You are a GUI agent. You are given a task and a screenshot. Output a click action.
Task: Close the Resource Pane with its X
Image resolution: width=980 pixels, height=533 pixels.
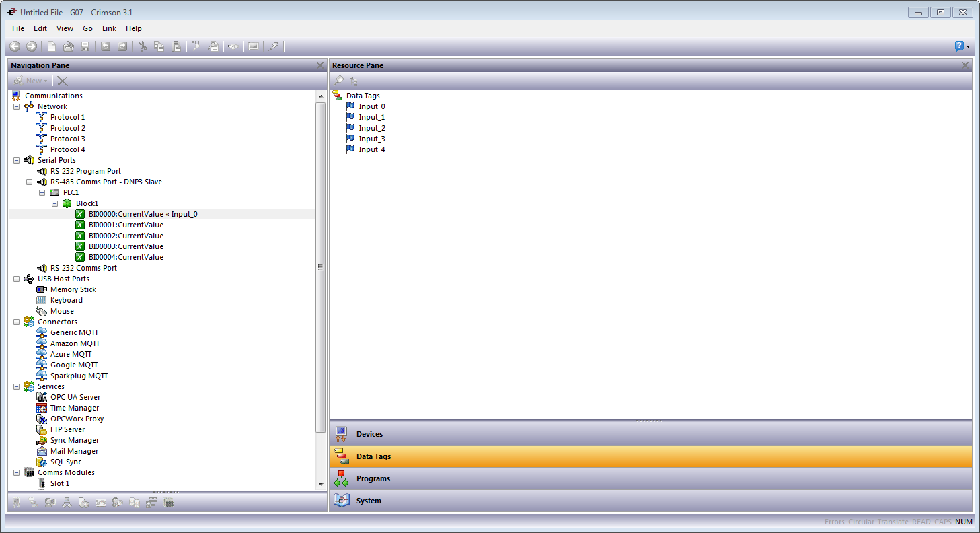point(965,65)
